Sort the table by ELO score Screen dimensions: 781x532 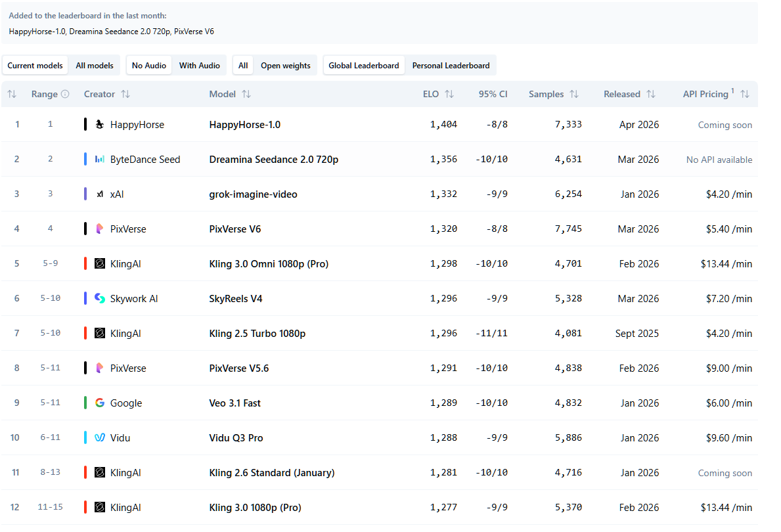[449, 94]
